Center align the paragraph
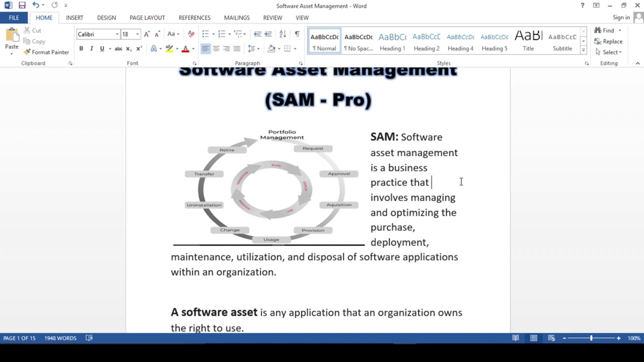Image resolution: width=644 pixels, height=362 pixels. pyautogui.click(x=216, y=49)
